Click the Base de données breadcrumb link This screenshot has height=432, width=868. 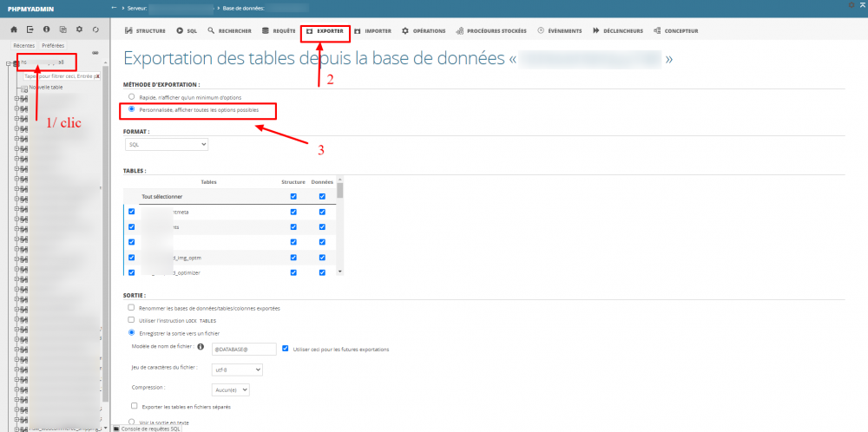(243, 9)
